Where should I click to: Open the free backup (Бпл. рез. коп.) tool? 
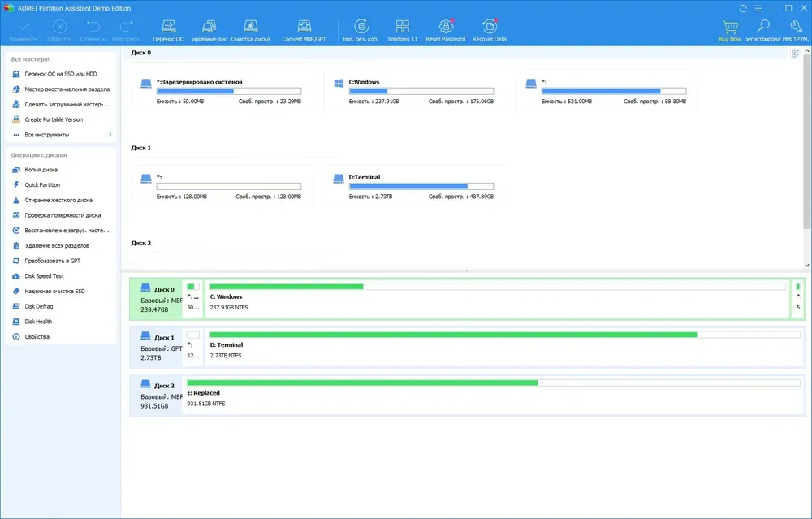(361, 31)
